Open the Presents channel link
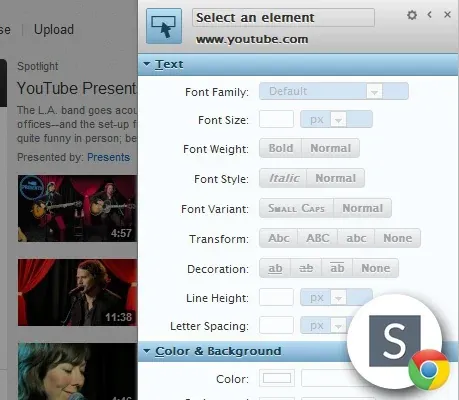The height and width of the screenshot is (400, 459). [x=108, y=157]
